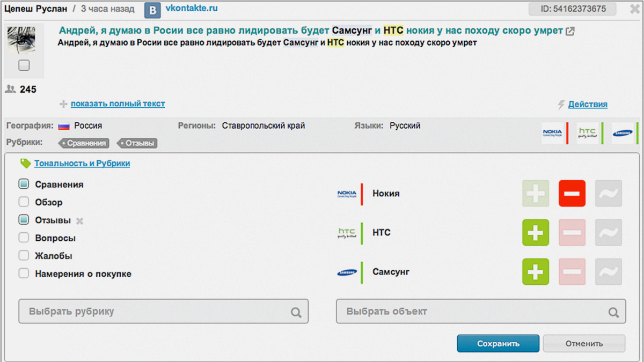Set negative sentiment for HTC
Screen dimensions: 644x362
coord(572,233)
